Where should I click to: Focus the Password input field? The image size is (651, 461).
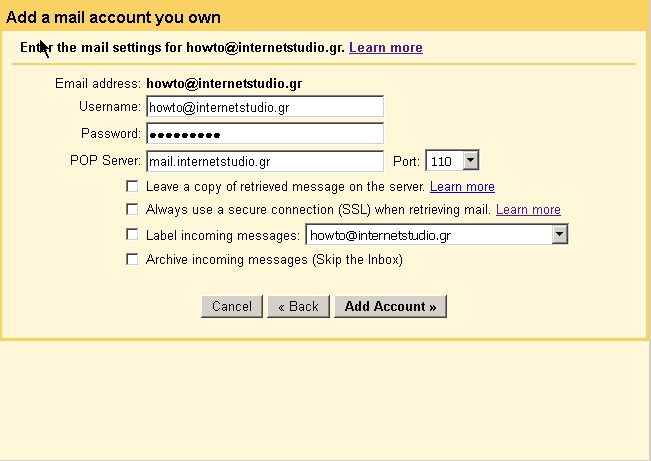pyautogui.click(x=264, y=134)
